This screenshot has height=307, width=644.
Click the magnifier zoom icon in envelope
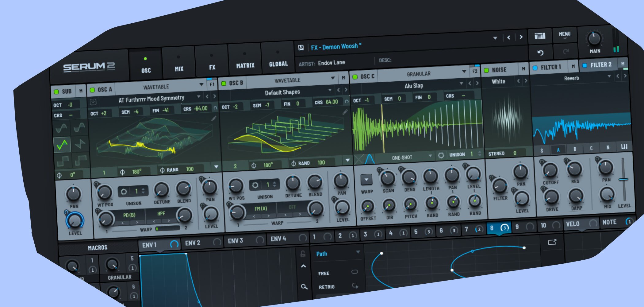(304, 287)
